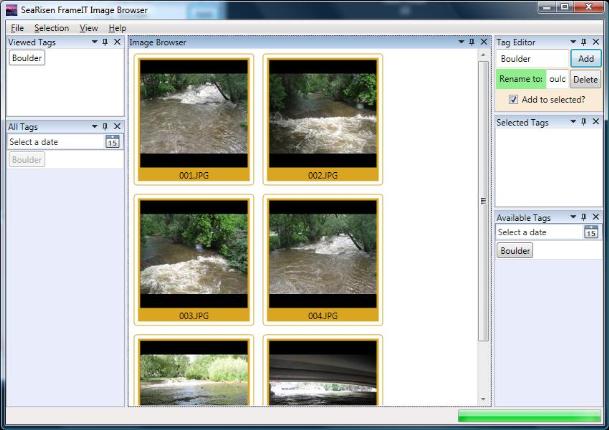Click the Boulder tag in Viewed Tags
The height and width of the screenshot is (430, 609).
pyautogui.click(x=27, y=58)
